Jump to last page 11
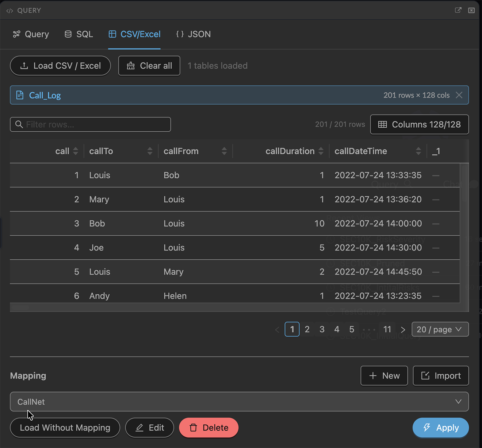The height and width of the screenshot is (448, 482). 387,329
